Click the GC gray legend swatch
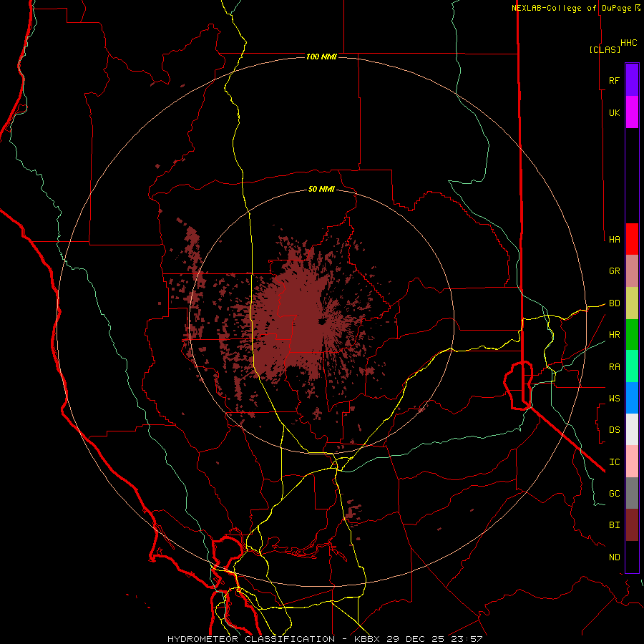 pyautogui.click(x=632, y=493)
